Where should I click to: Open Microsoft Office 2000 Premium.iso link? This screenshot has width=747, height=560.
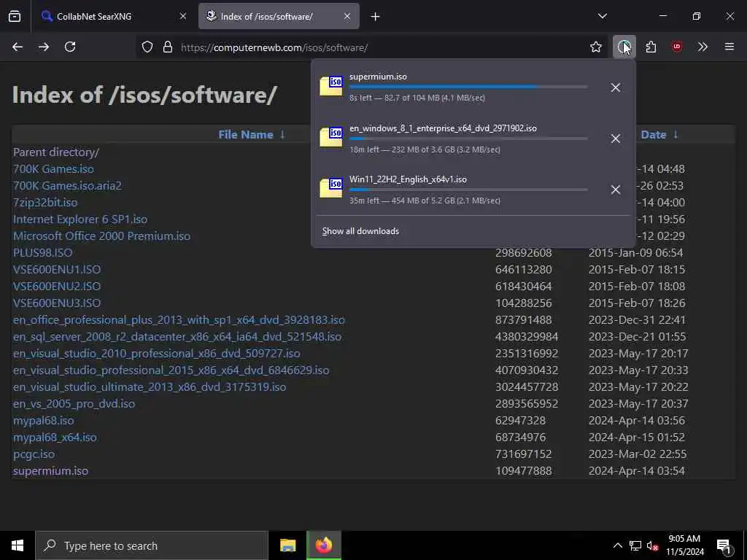point(101,236)
